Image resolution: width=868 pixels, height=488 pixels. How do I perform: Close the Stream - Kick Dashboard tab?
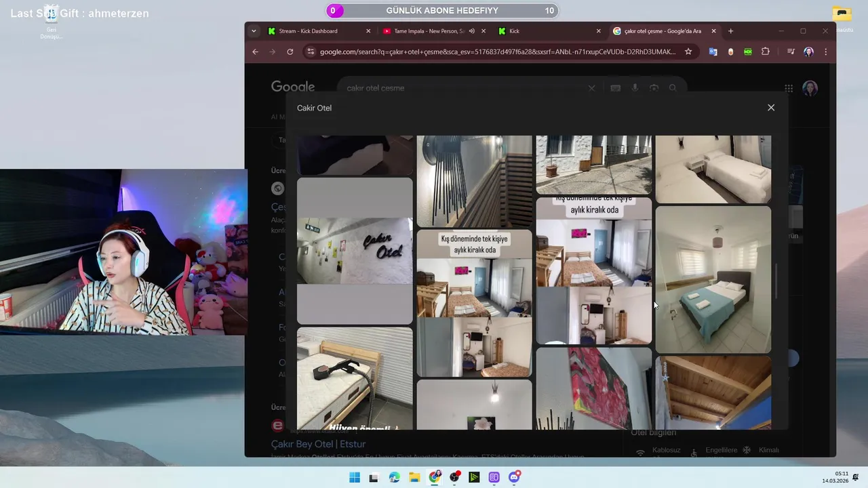(368, 31)
